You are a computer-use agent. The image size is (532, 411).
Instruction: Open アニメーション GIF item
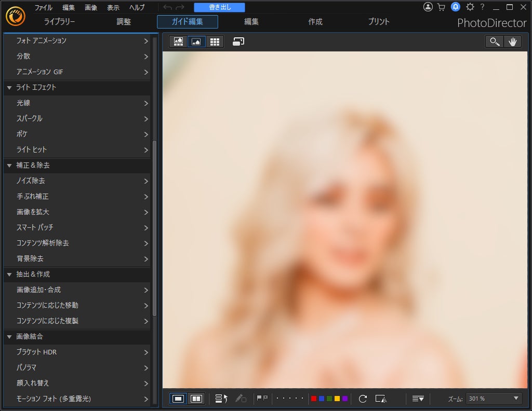coord(77,72)
